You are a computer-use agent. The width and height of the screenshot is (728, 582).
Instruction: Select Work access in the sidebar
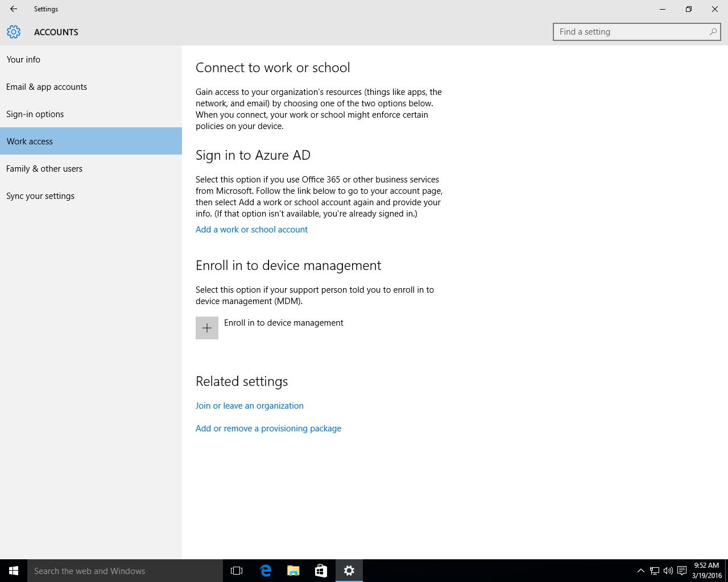(x=91, y=141)
